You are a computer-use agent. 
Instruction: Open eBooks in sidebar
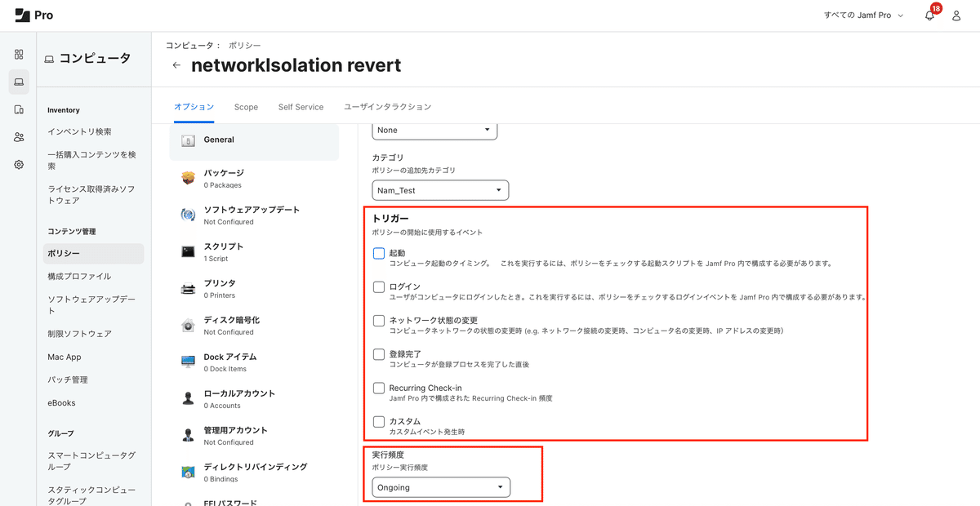(x=61, y=402)
